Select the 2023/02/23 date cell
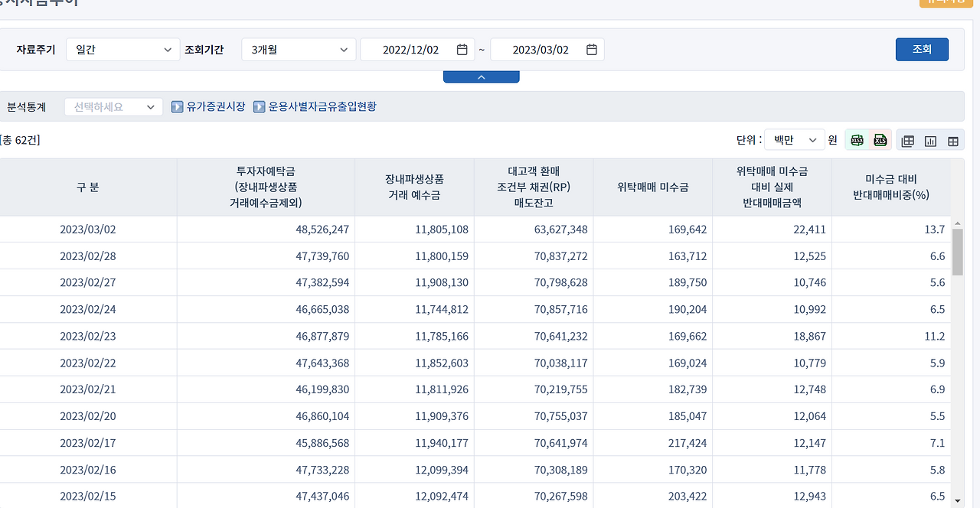The image size is (980, 508). click(88, 336)
